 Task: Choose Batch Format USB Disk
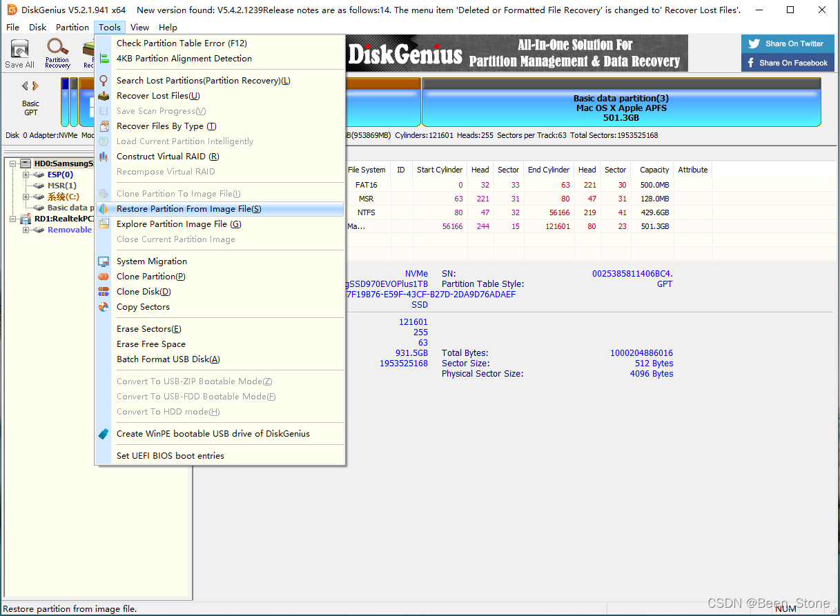(x=219, y=359)
